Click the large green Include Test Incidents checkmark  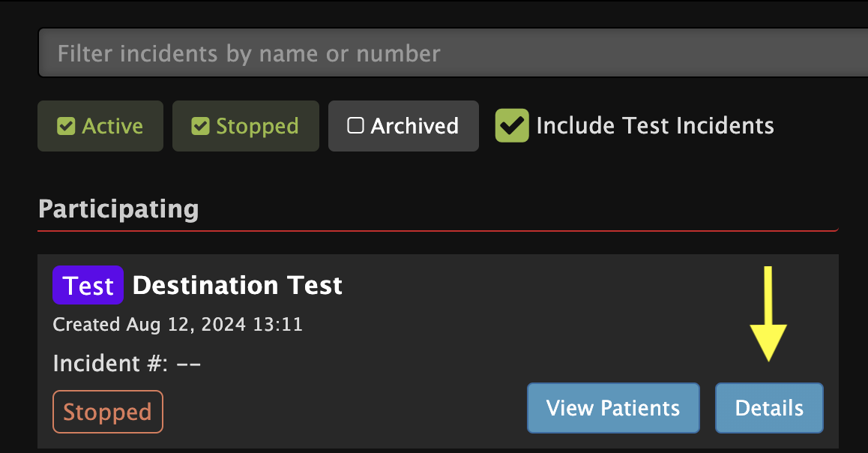[x=512, y=126]
